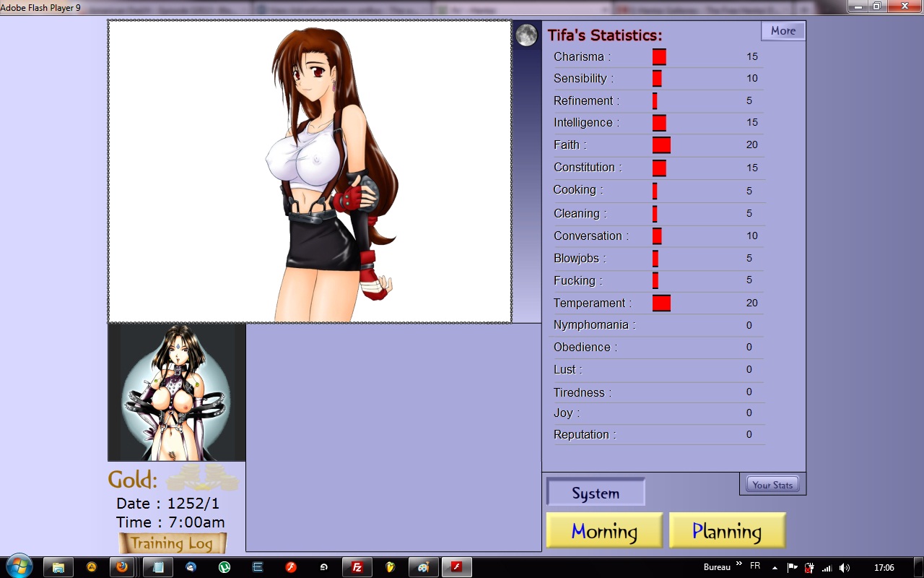Click the 'Date : 1252/1' text
The height and width of the screenshot is (578, 924).
tap(167, 503)
